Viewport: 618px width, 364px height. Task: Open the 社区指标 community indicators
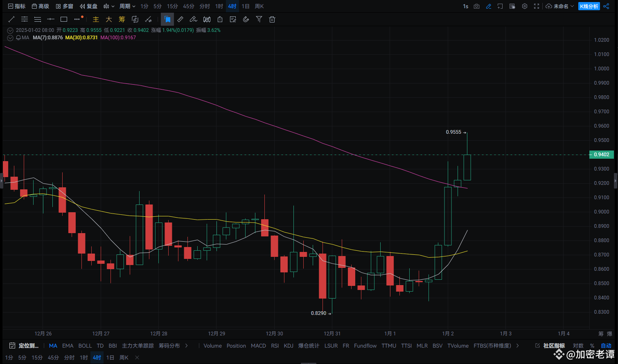[550, 346]
